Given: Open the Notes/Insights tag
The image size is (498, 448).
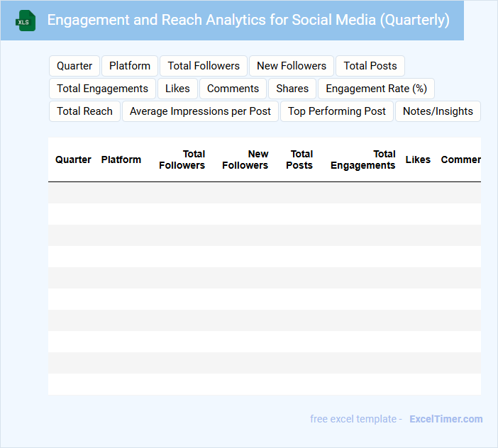Looking at the screenshot, I should point(438,111).
